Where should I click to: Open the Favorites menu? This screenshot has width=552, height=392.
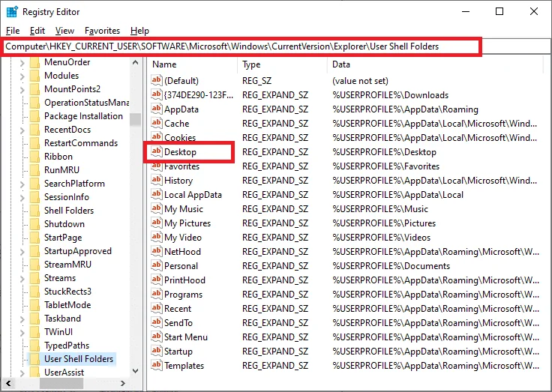click(x=103, y=31)
